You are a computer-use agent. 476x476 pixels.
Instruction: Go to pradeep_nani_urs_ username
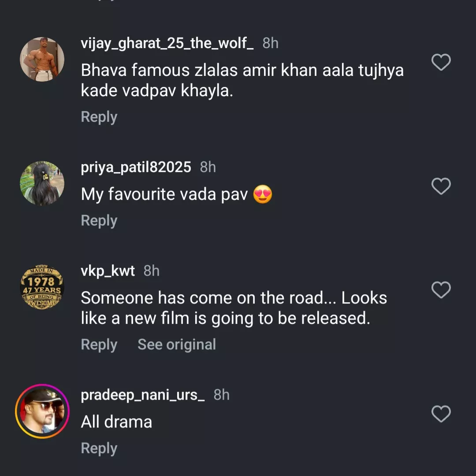pos(142,395)
